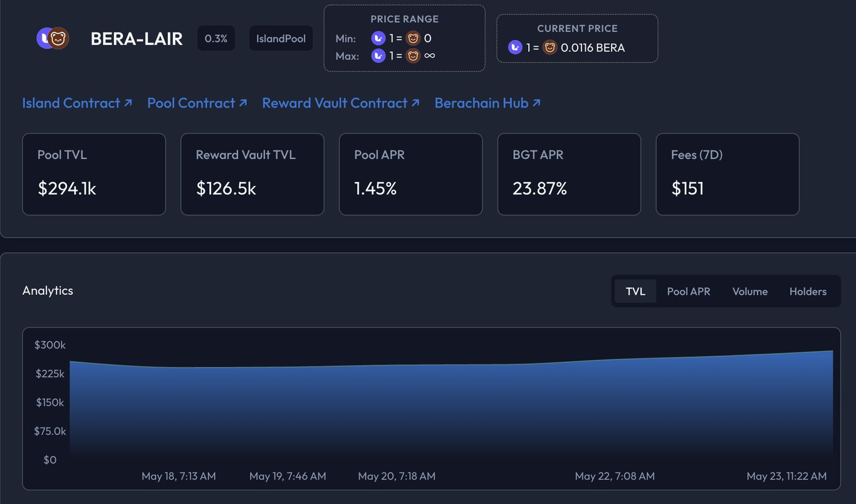Switch to the Holders analytics tab
The image size is (856, 504).
808,291
